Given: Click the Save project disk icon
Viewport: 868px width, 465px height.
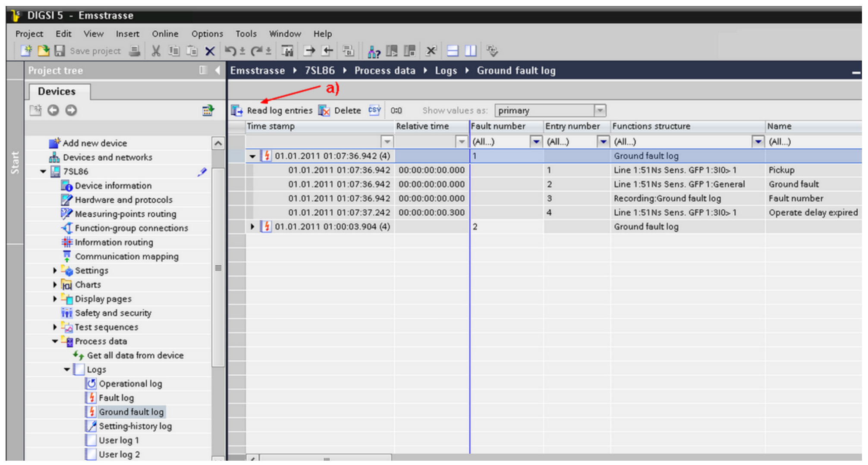Looking at the screenshot, I should pos(60,51).
